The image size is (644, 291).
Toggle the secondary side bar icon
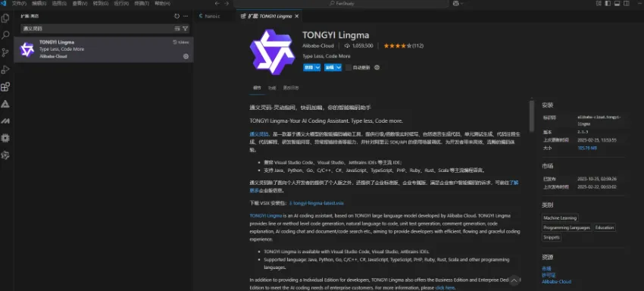point(626,3)
